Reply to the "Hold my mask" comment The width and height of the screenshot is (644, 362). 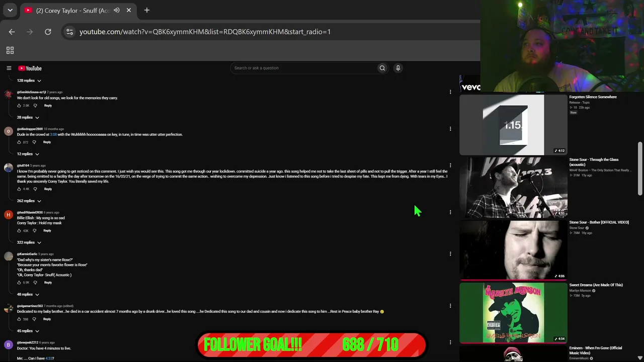(x=47, y=231)
